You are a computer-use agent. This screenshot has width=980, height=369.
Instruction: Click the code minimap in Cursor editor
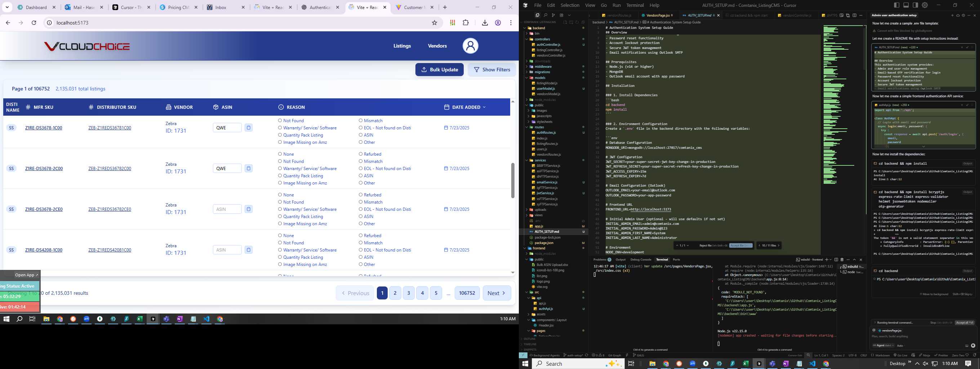(843, 105)
